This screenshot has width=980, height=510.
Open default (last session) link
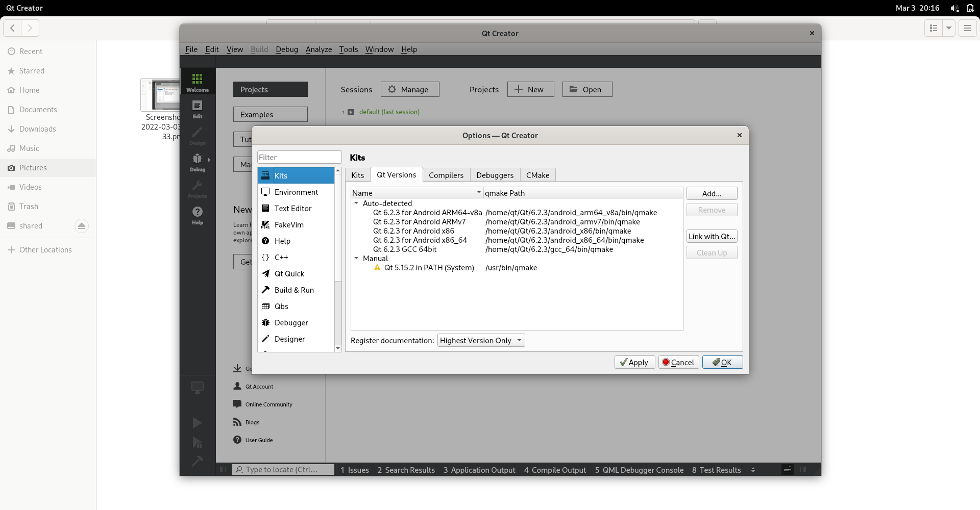click(389, 112)
